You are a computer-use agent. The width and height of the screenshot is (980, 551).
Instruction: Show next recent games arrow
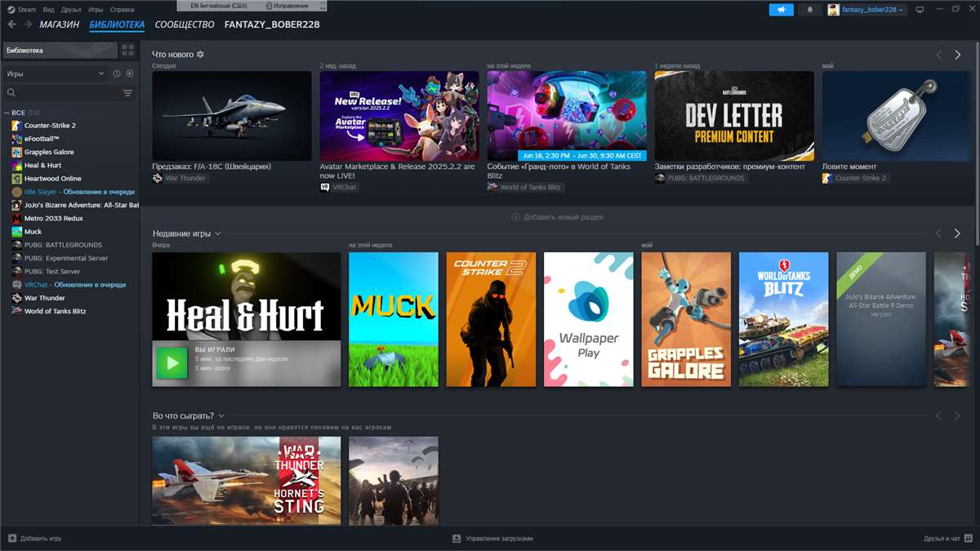tap(958, 233)
